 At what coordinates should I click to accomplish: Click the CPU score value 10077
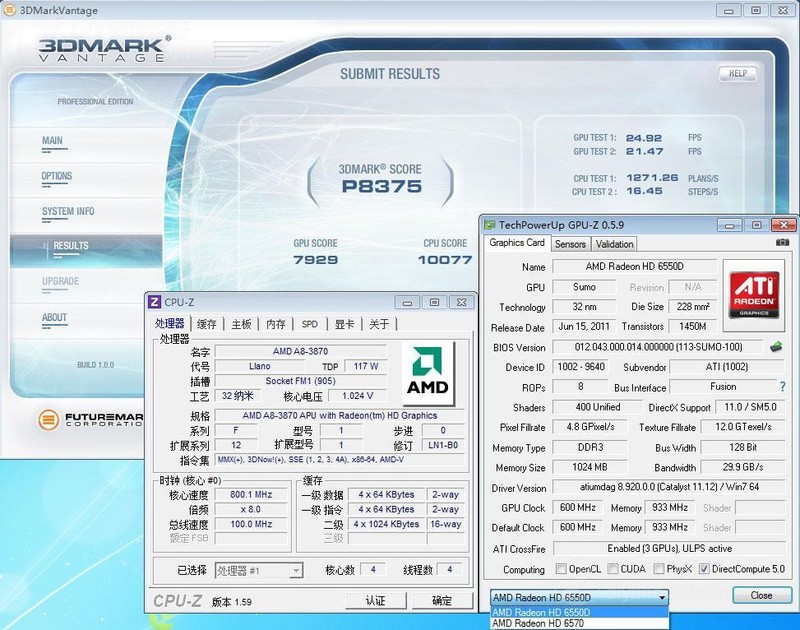tap(445, 260)
